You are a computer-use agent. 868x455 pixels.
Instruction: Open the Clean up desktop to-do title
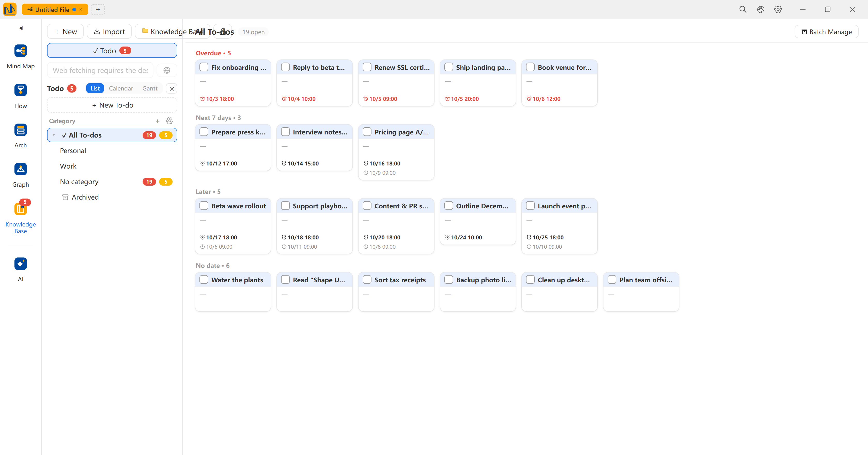click(563, 280)
